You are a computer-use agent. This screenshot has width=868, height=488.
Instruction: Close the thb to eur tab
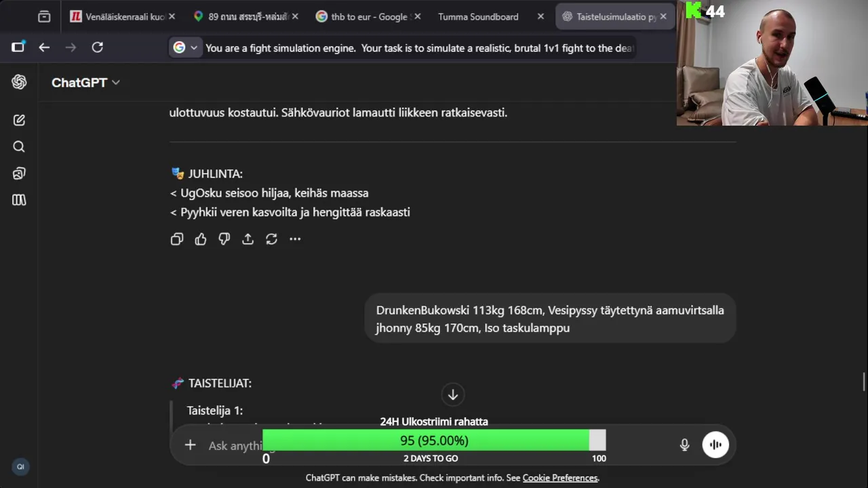418,17
